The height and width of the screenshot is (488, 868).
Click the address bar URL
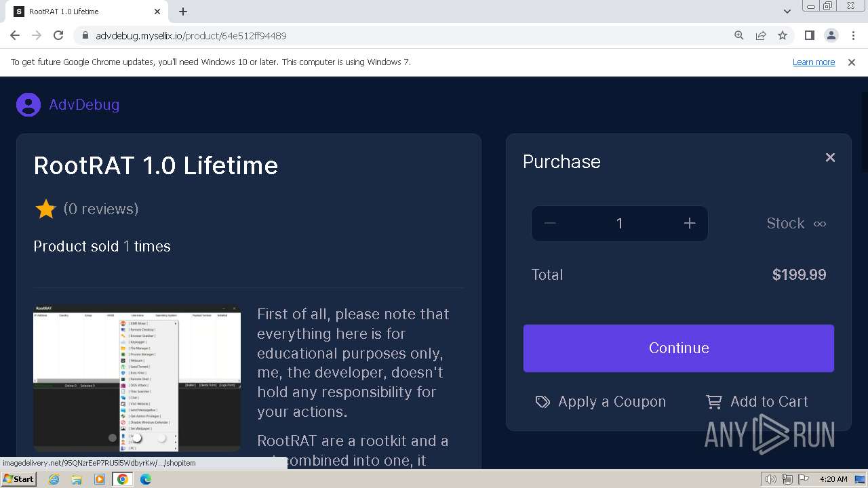pos(191,36)
